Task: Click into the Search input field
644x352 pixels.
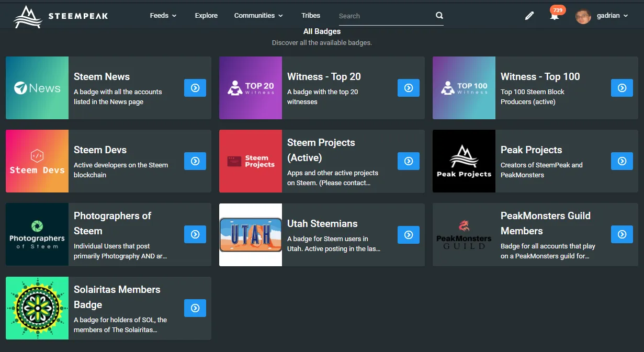Action: click(386, 16)
